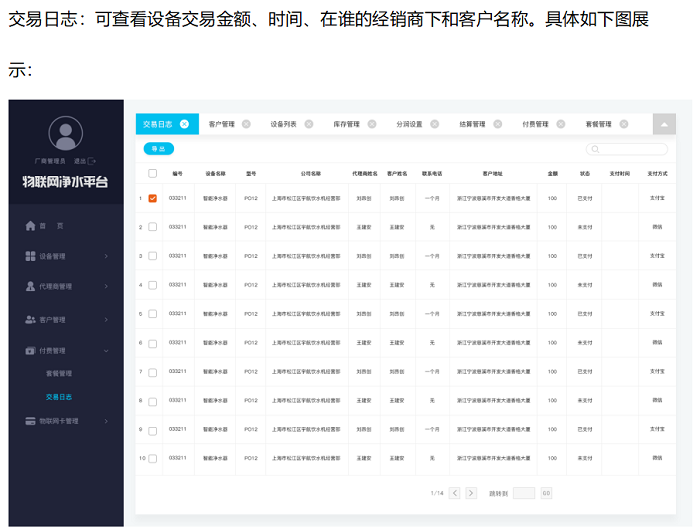Uncheck the orange checkbox in row 1

[x=153, y=198]
